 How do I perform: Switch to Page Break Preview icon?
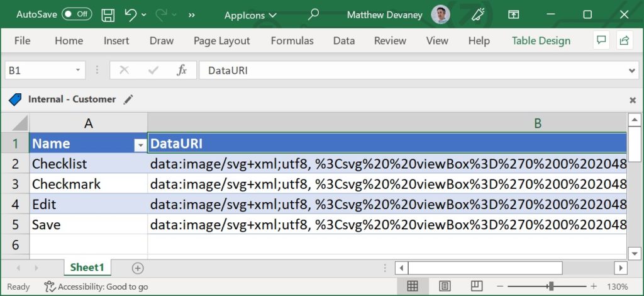pyautogui.click(x=476, y=286)
